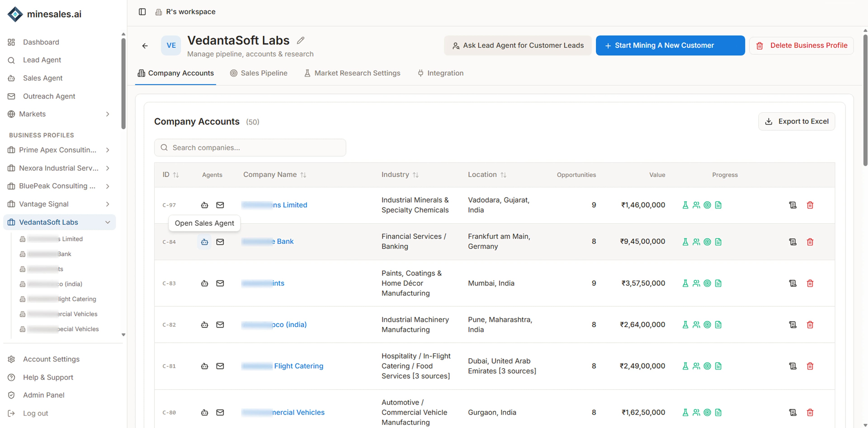
Task: Open the company link ending in ns Limited
Action: (x=274, y=205)
